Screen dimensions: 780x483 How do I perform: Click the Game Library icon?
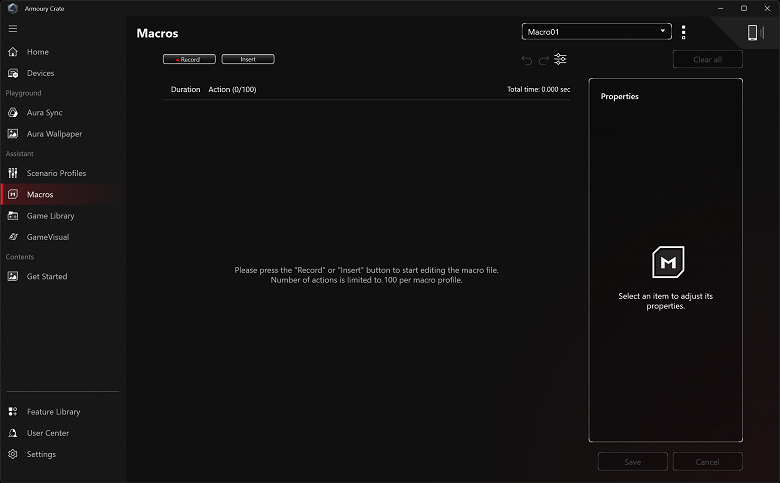pos(13,216)
